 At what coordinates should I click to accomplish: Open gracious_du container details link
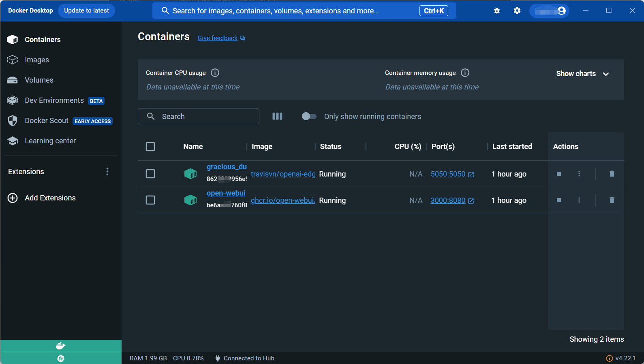227,167
